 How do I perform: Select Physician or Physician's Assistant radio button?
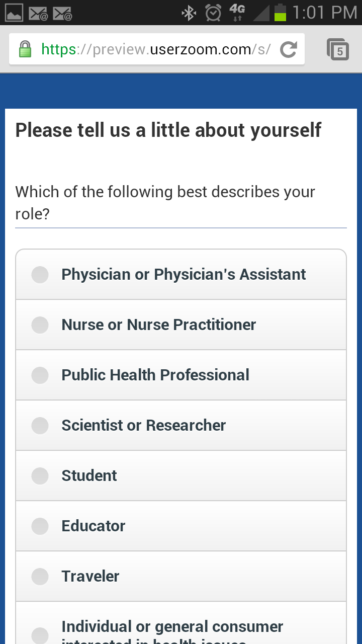(x=40, y=275)
